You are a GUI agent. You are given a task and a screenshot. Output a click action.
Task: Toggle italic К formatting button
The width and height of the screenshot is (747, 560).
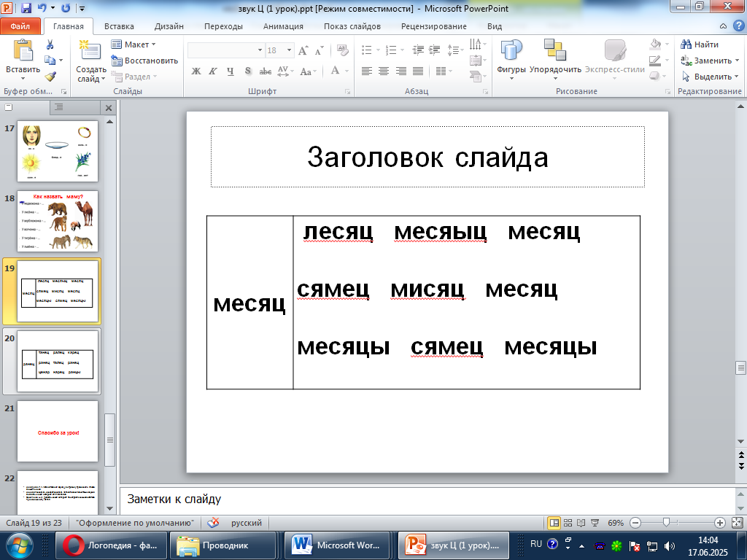(x=213, y=71)
